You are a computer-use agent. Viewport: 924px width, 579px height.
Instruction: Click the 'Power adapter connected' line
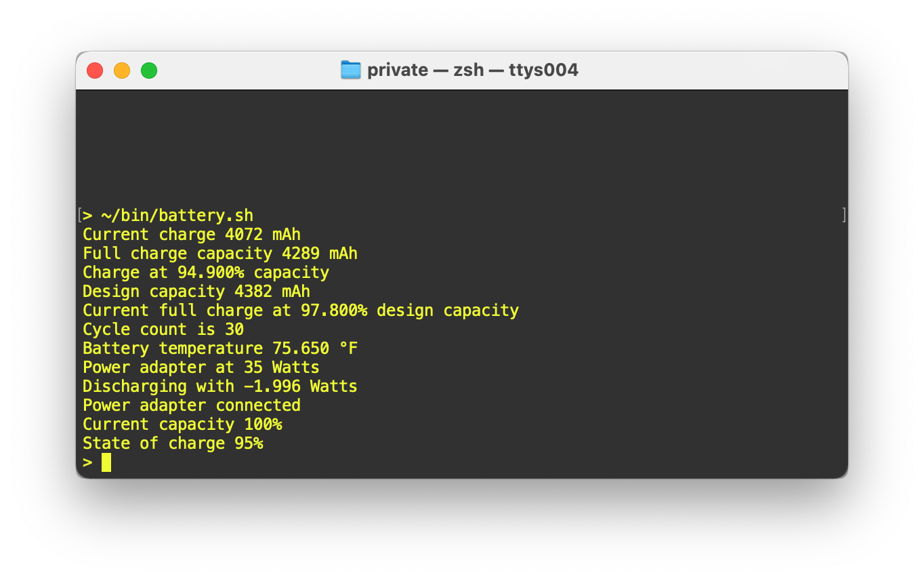pos(192,405)
